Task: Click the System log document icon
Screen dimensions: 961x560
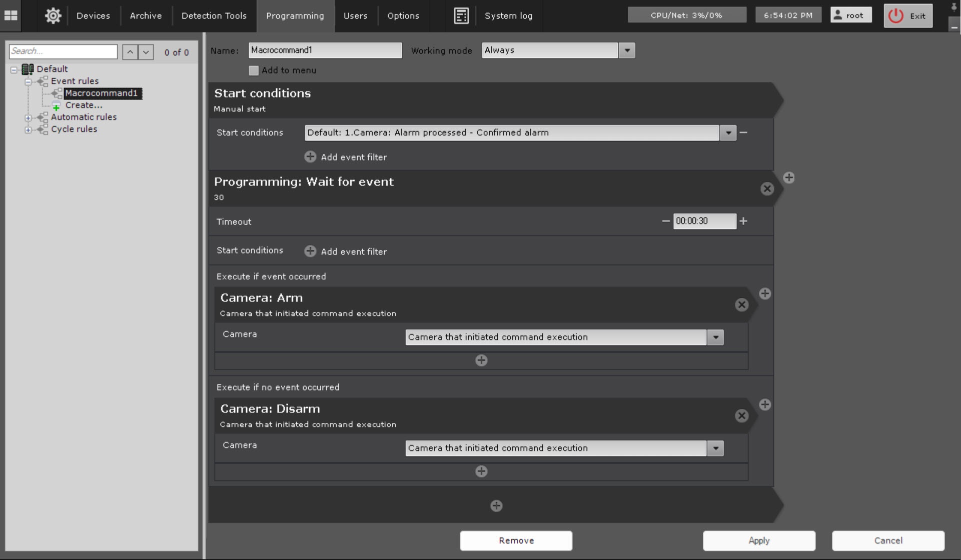Action: (x=461, y=15)
